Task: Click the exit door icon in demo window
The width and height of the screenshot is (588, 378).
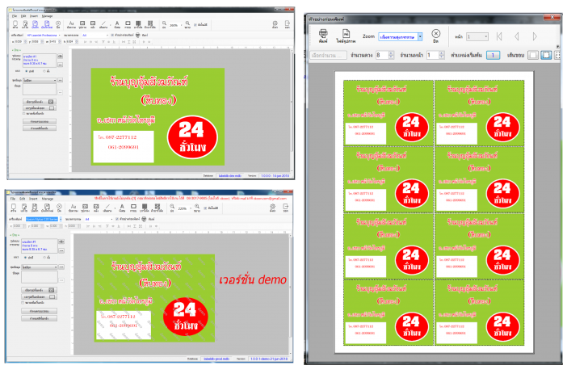Action: click(285, 208)
